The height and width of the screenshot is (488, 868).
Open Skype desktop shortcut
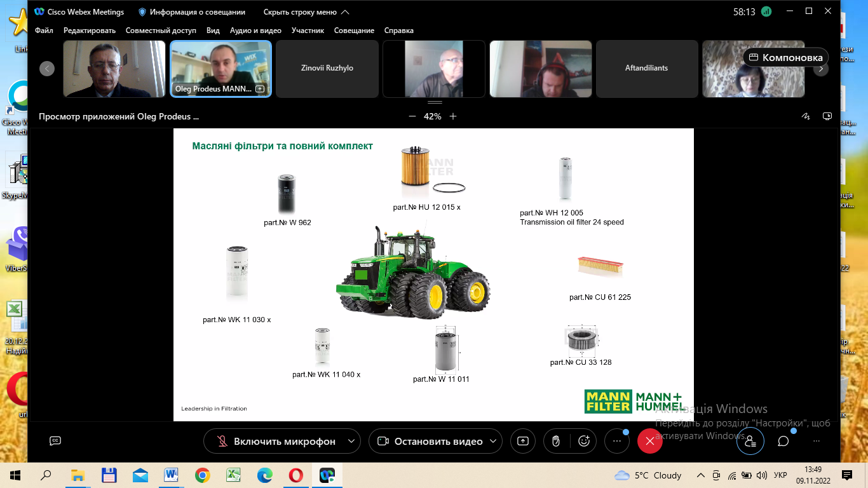pyautogui.click(x=15, y=177)
